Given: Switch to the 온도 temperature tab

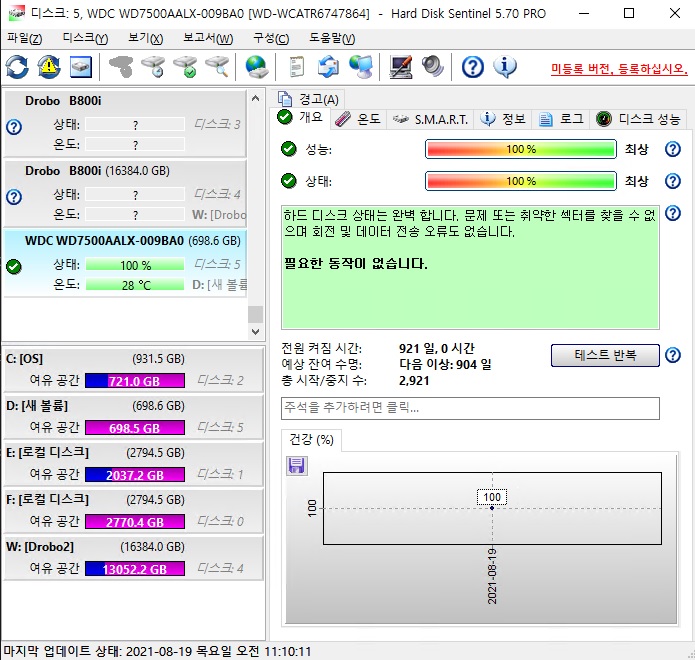Looking at the screenshot, I should (358, 119).
